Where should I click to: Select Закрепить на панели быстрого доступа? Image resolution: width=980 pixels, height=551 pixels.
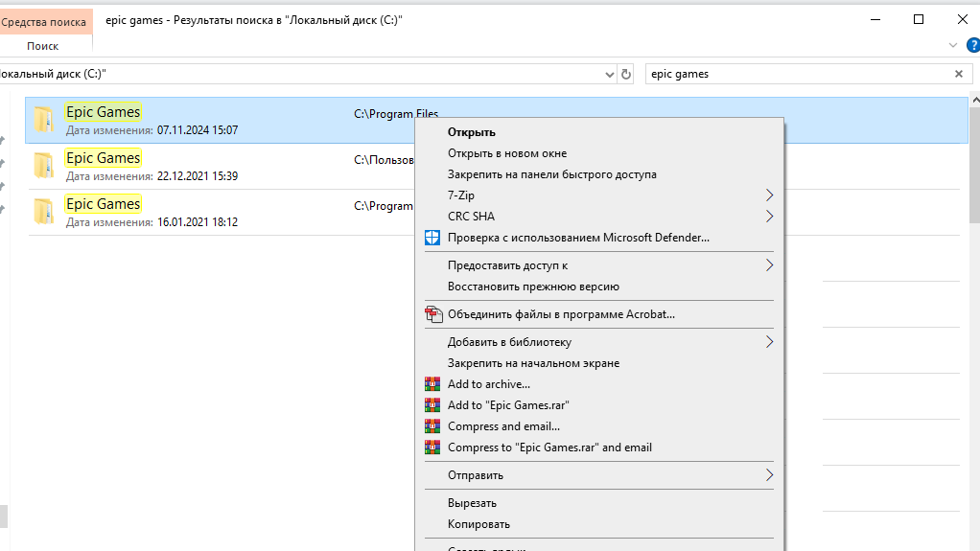click(552, 174)
